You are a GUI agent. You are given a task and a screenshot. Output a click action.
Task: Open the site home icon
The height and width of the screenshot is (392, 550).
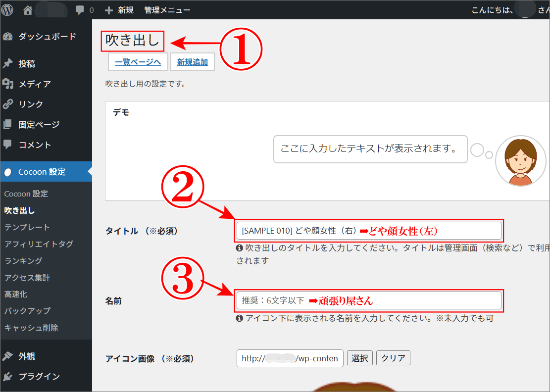[x=28, y=10]
